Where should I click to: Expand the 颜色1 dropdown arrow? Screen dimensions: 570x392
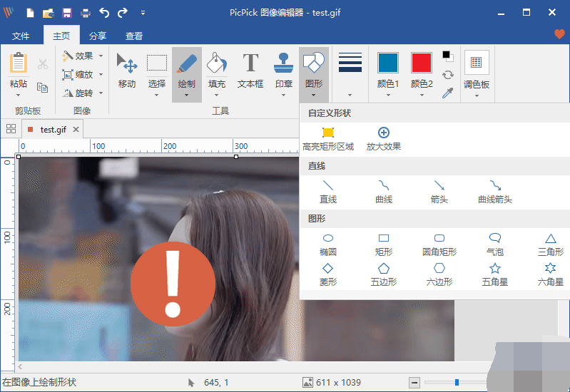(388, 96)
